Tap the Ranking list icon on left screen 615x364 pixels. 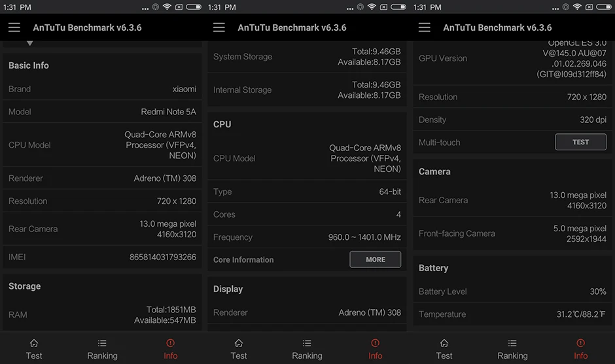tap(102, 343)
